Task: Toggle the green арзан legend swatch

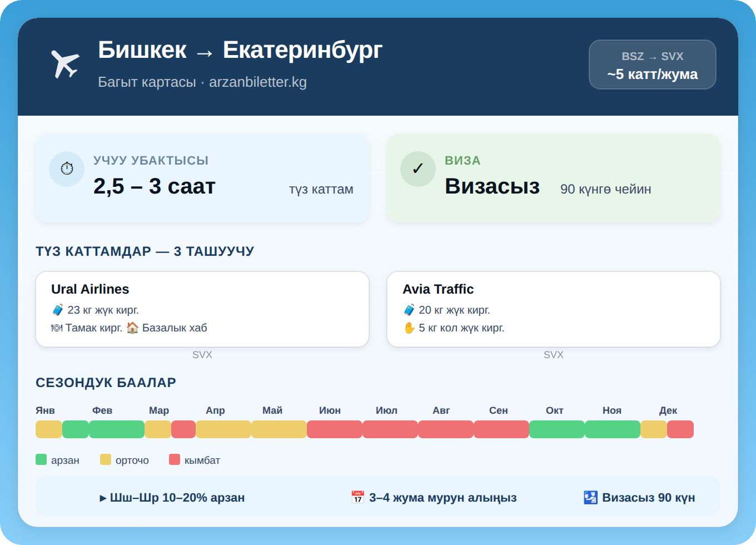Action: (41, 459)
